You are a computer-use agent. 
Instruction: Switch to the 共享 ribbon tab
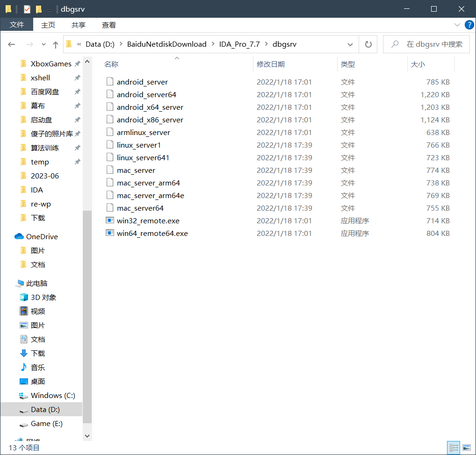point(79,25)
